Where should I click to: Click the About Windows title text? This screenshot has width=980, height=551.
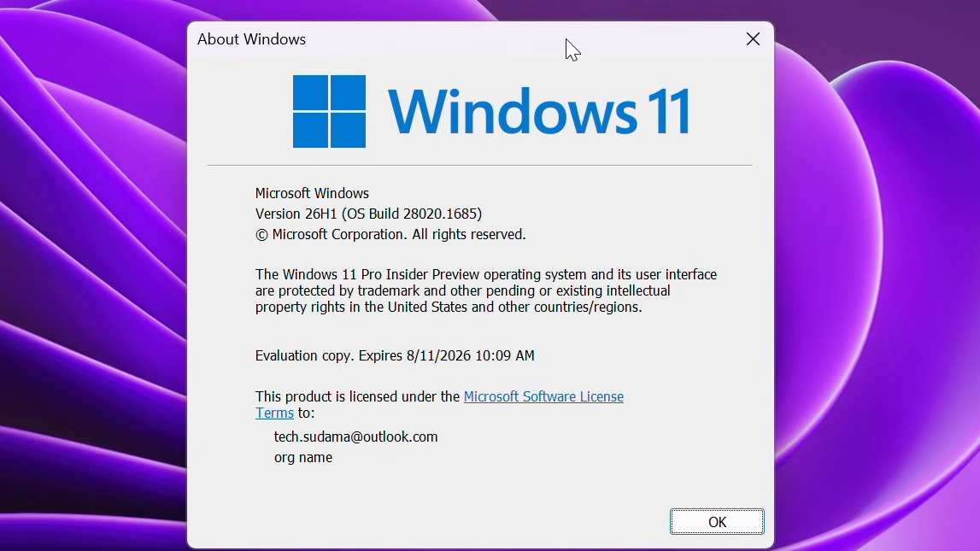pyautogui.click(x=251, y=39)
